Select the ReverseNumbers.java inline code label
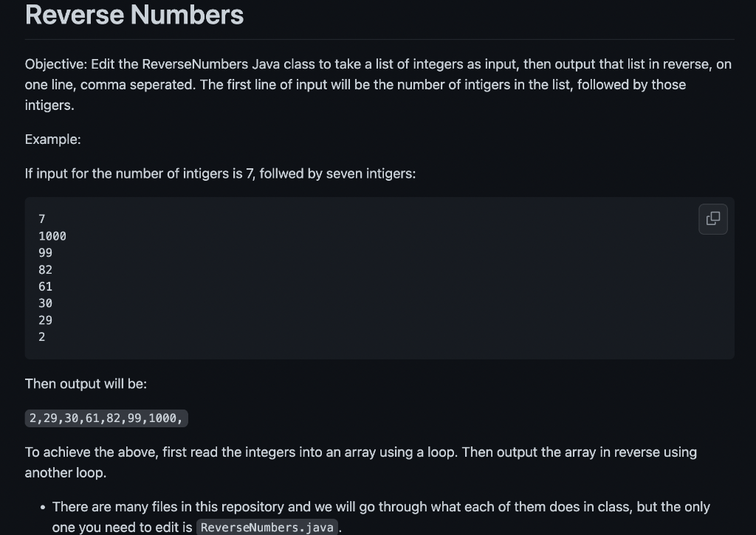This screenshot has height=535, width=756. point(267,527)
